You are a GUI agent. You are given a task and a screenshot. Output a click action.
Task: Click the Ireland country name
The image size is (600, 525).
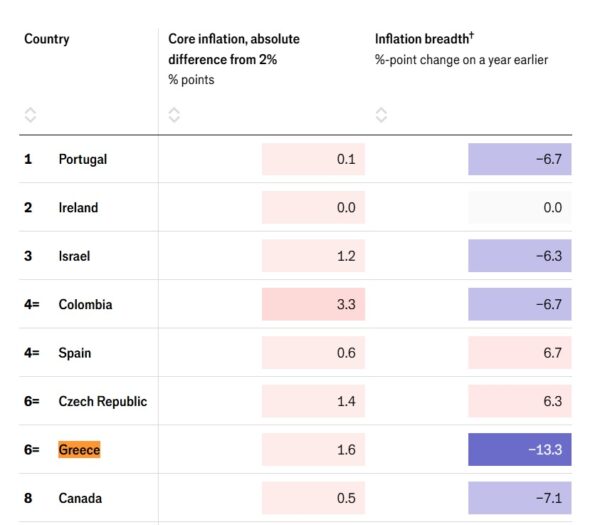click(78, 208)
